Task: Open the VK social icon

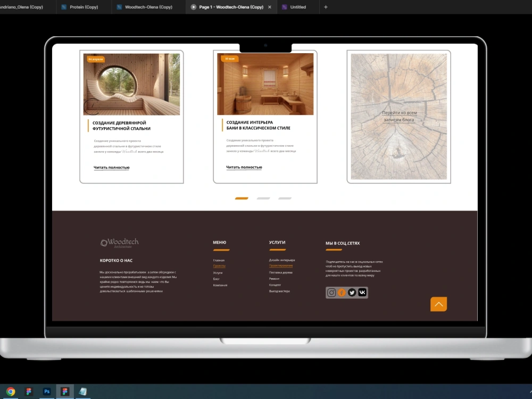Action: click(x=362, y=293)
